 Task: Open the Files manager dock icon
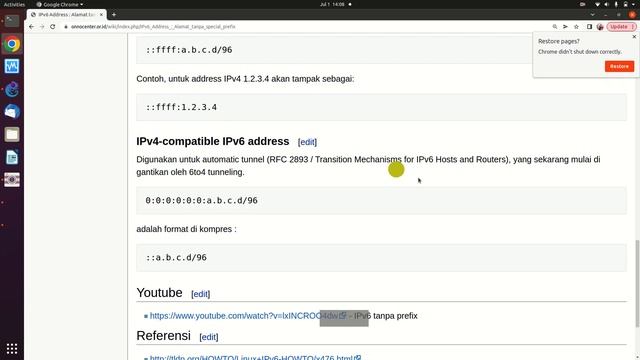[x=12, y=134]
